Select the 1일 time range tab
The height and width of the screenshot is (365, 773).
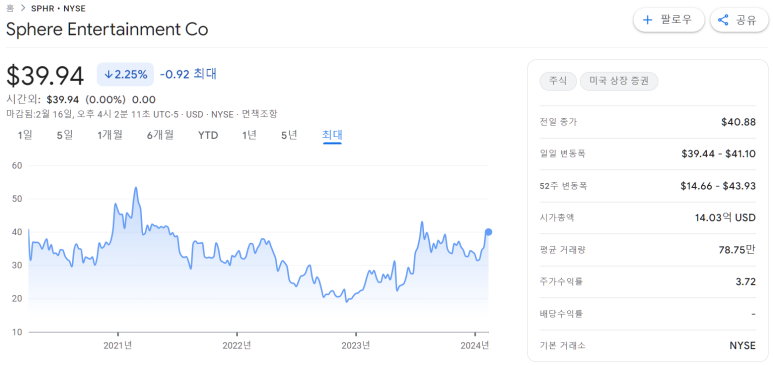(25, 135)
